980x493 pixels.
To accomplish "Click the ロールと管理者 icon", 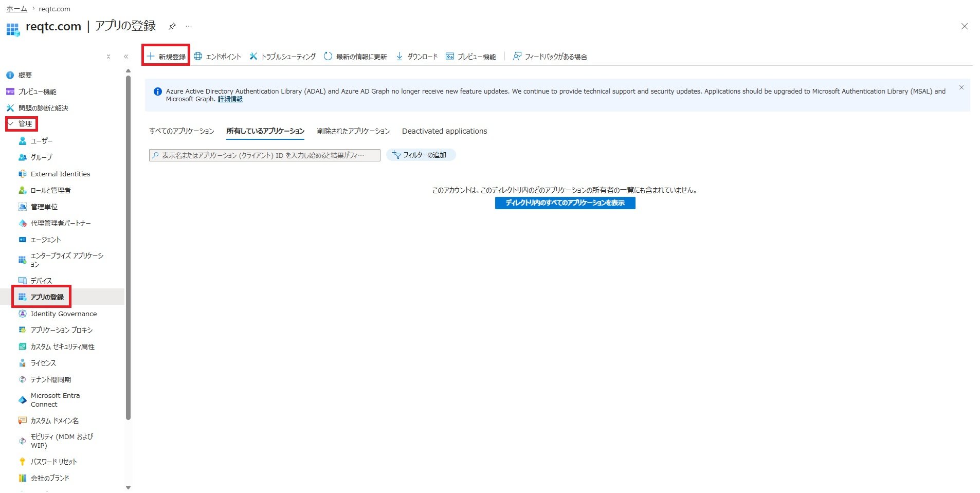I will click(22, 190).
